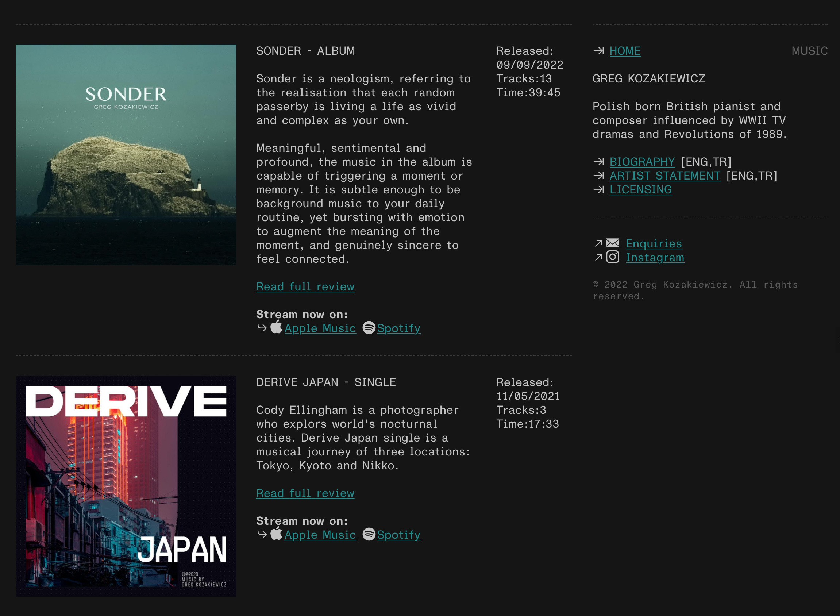Open the ARTIST STATEMENT page
The image size is (840, 616).
click(x=665, y=176)
